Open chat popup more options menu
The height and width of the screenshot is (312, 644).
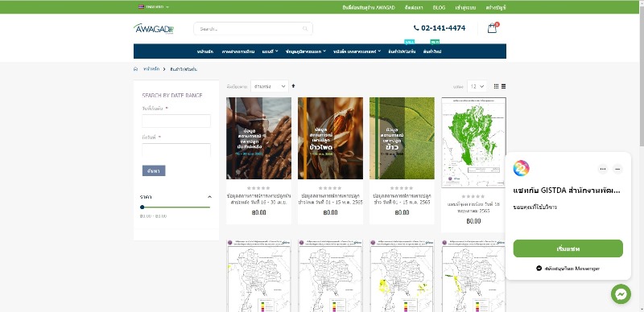[x=602, y=169]
